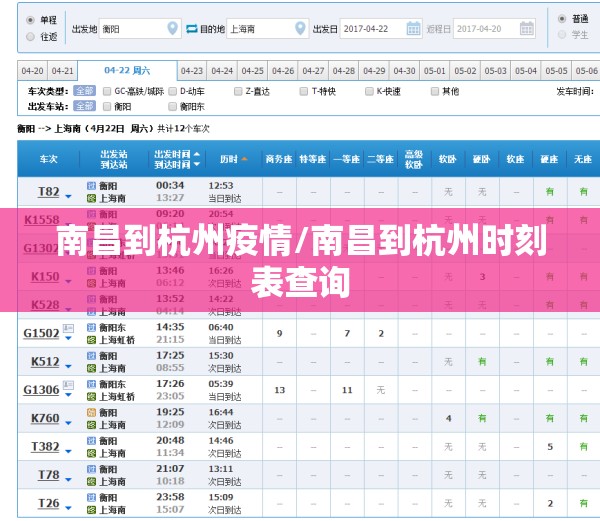Viewport: 600px width, 521px height.
Task: Swap departure and destination stations
Action: (191, 29)
